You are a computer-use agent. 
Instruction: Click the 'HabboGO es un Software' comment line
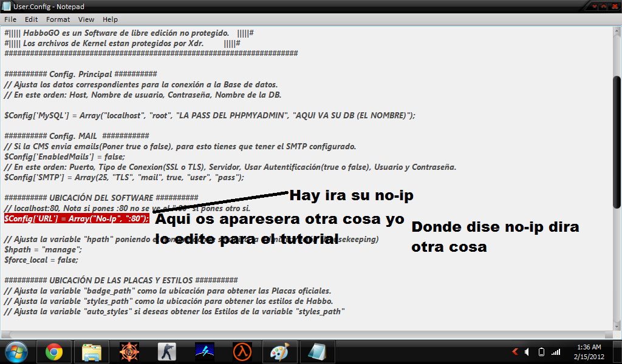(x=129, y=33)
